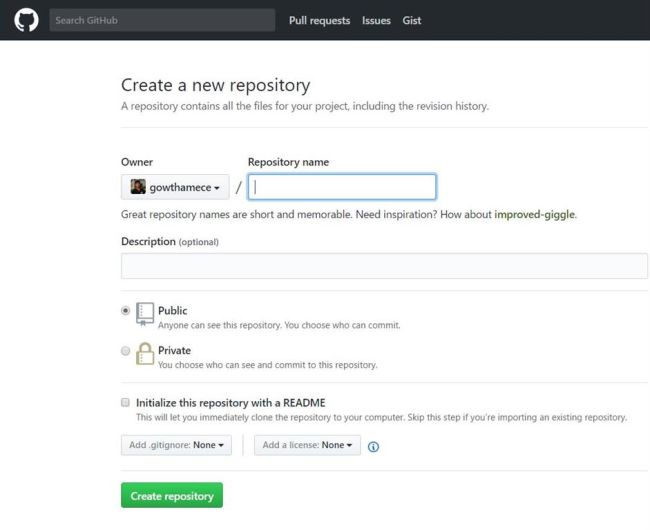Viewport: 650px width, 530px height.
Task: Click into the Description text box
Action: pos(384,266)
